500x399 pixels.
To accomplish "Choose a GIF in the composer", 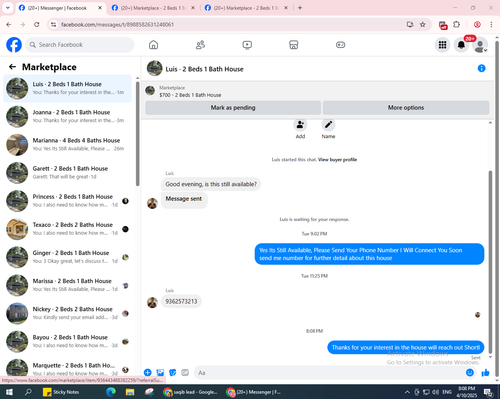I will [x=185, y=372].
